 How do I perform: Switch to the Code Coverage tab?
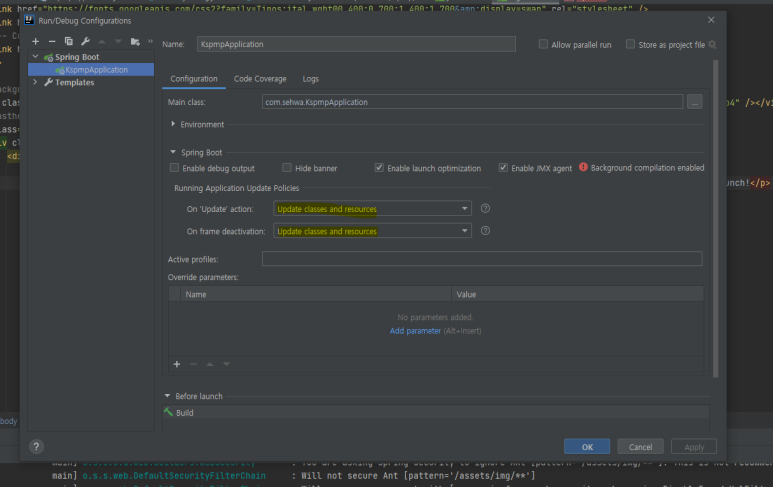pyautogui.click(x=260, y=79)
